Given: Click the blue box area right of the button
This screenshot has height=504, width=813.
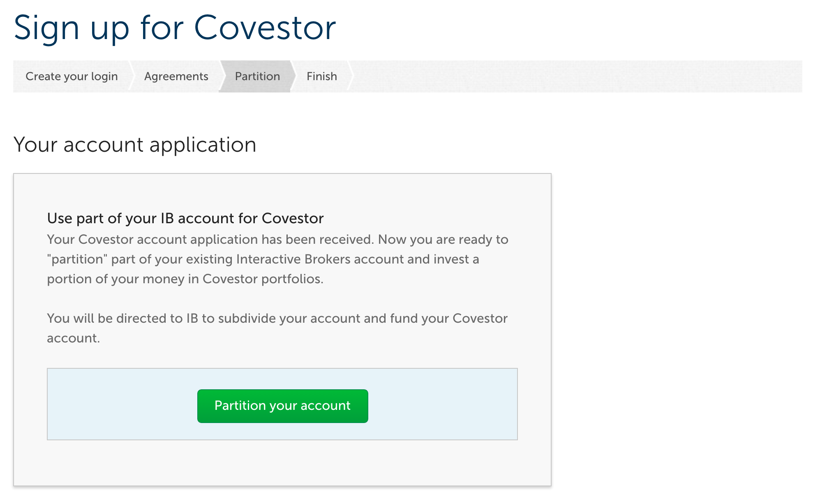Looking at the screenshot, I should pos(442,404).
